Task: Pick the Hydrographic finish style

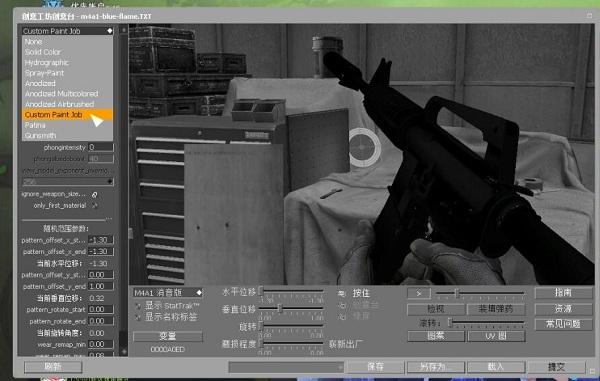Action: coord(67,62)
